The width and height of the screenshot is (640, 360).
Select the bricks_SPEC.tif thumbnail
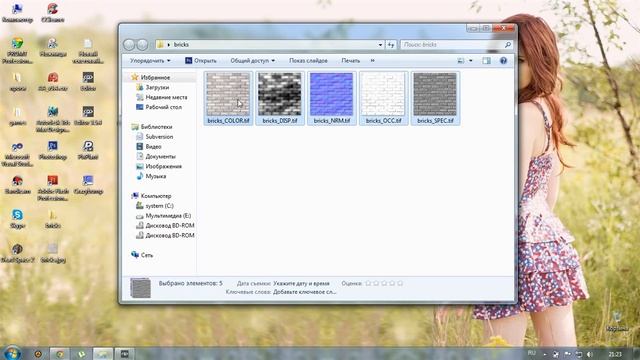point(435,94)
